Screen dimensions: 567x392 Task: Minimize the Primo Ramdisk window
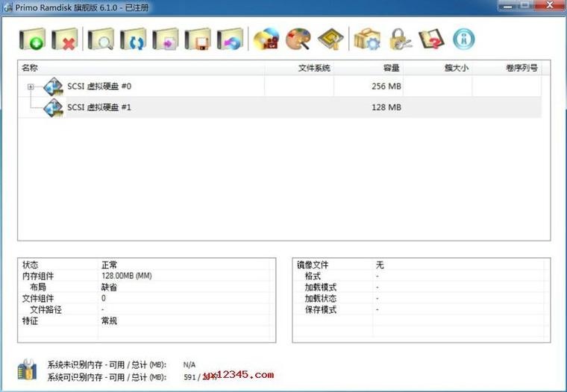pos(508,5)
